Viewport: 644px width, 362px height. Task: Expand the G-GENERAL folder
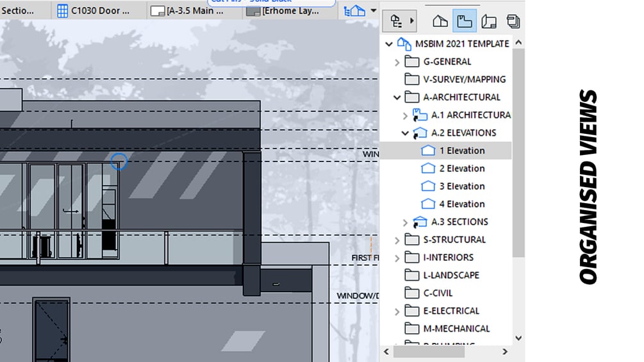pos(397,62)
